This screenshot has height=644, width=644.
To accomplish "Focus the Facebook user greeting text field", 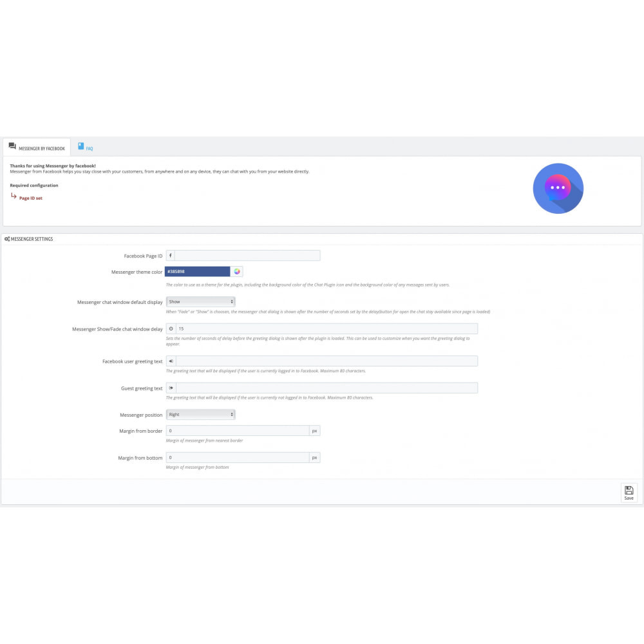I will [327, 361].
